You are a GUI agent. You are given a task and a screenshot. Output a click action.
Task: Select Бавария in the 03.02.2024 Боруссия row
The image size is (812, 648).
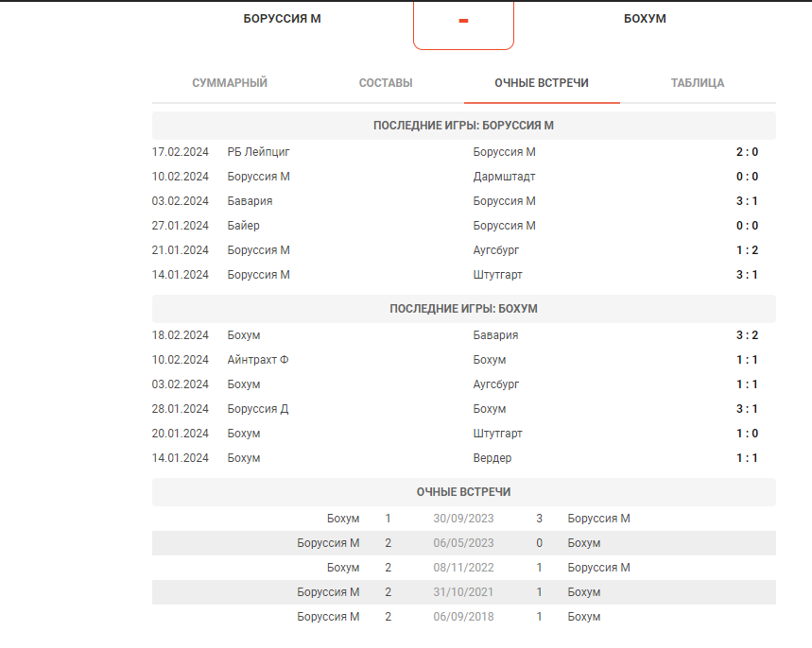coord(250,201)
